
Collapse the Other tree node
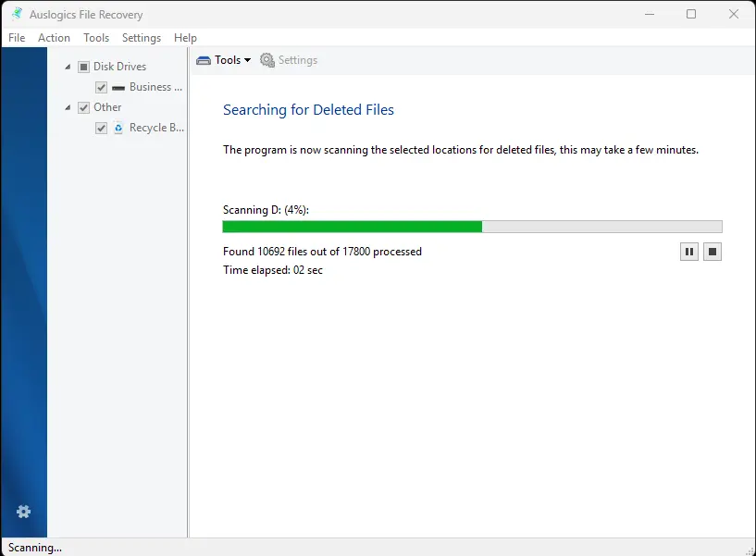[x=68, y=107]
